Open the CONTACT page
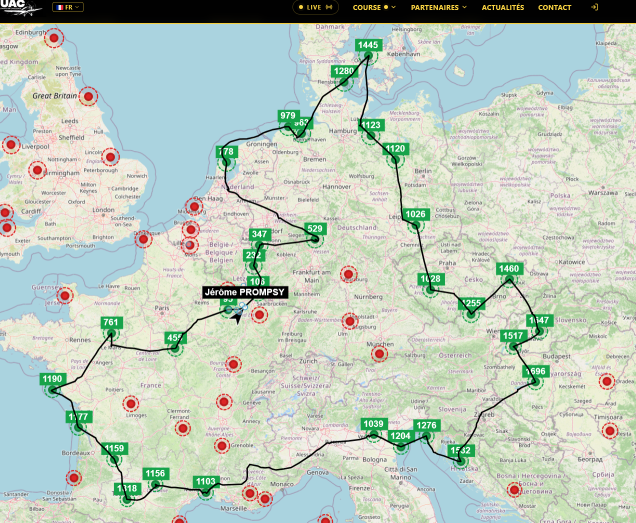 (x=554, y=7)
